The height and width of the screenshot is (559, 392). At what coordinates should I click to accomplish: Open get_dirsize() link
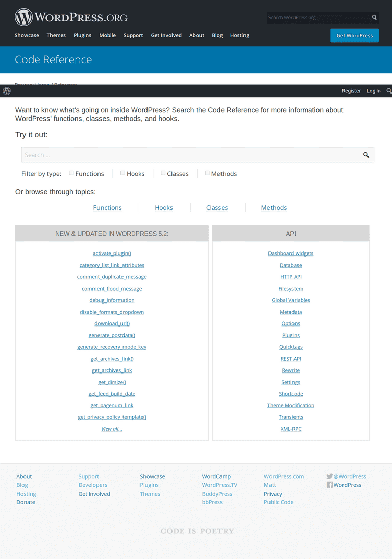(x=112, y=382)
